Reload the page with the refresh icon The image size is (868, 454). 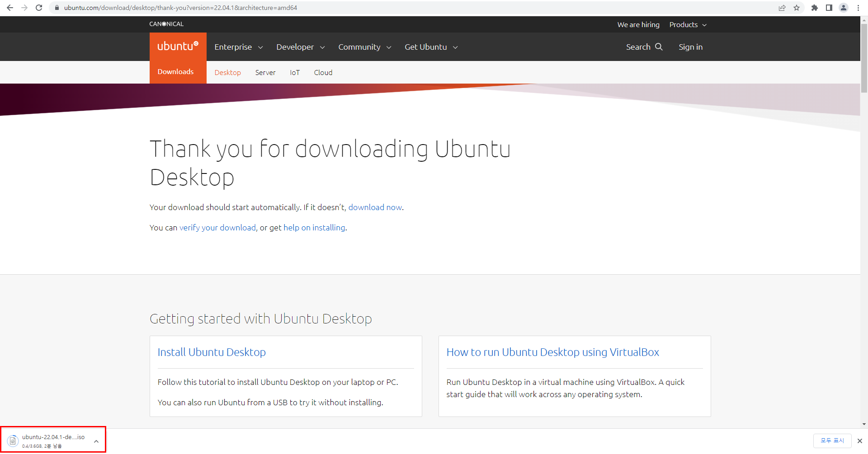point(39,8)
